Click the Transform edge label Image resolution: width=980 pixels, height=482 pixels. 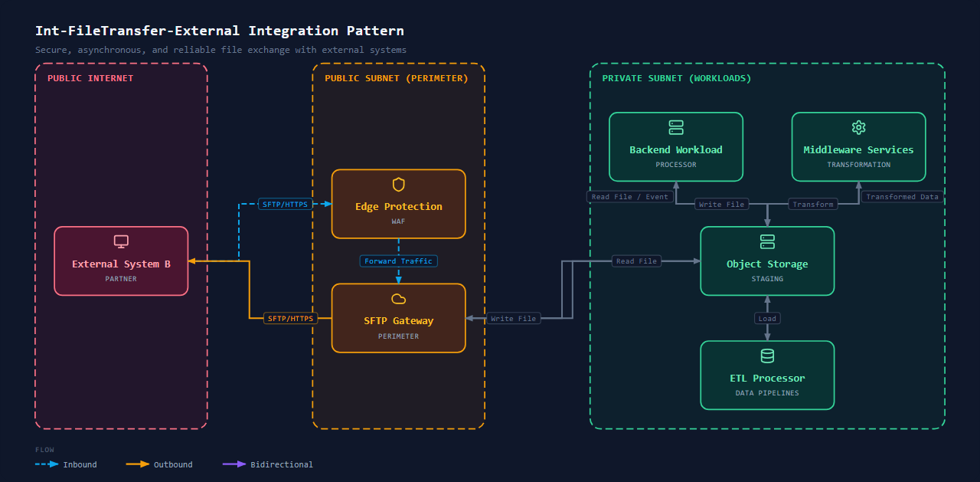813,205
